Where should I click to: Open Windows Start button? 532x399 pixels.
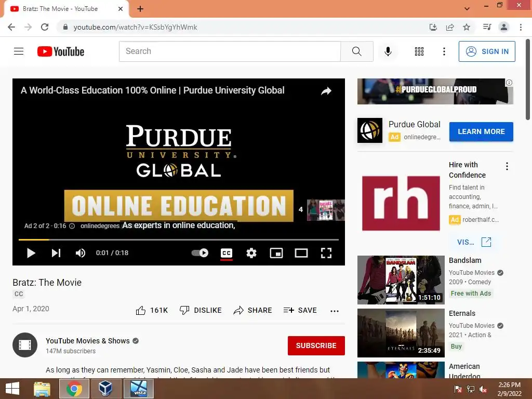(x=12, y=389)
